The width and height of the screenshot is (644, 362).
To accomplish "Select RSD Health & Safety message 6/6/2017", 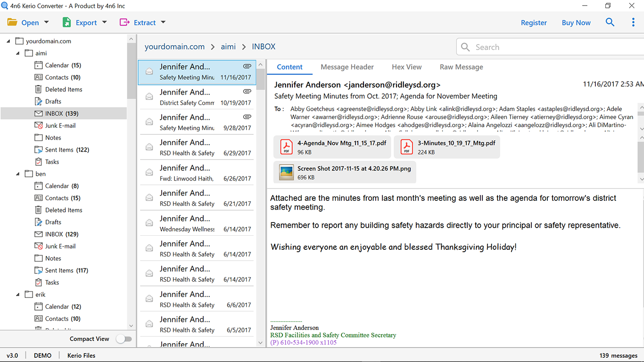I will pos(197,299).
